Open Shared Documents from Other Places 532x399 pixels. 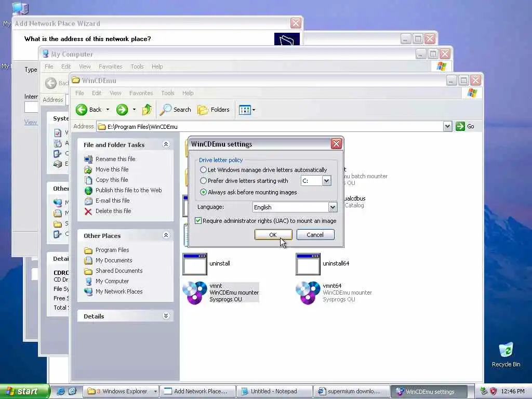pos(119,271)
